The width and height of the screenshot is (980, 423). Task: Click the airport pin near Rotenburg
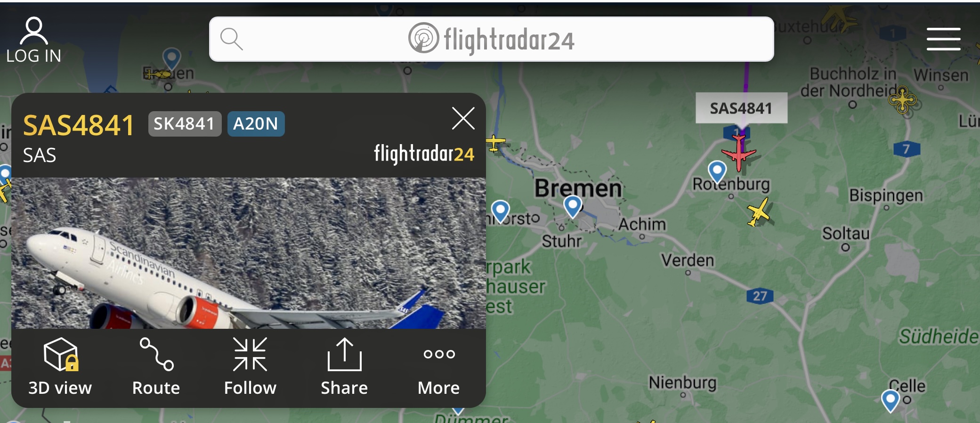pyautogui.click(x=717, y=172)
